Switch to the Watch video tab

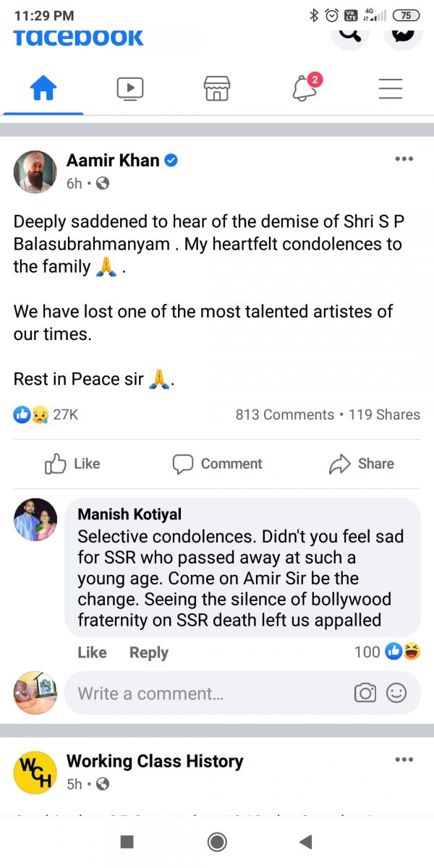pos(130,89)
